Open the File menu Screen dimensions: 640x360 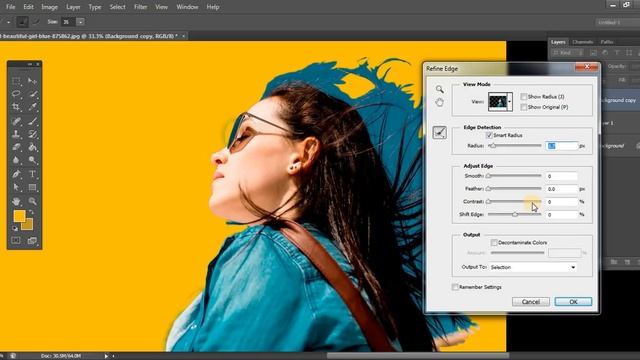(x=11, y=7)
